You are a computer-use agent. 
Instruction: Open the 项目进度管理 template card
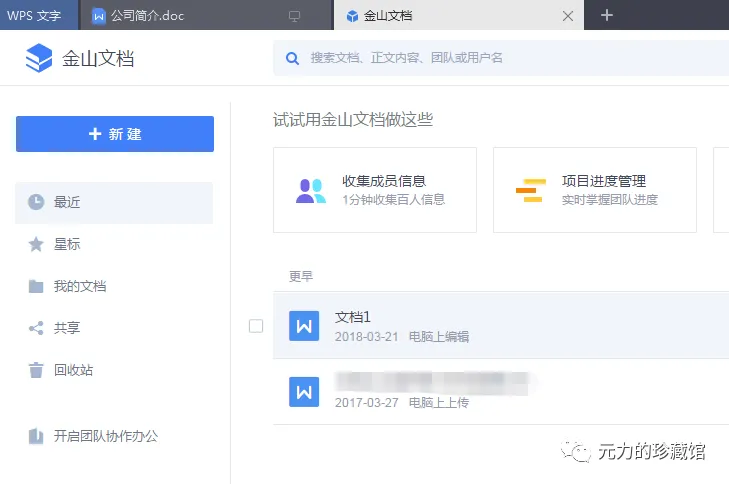595,190
